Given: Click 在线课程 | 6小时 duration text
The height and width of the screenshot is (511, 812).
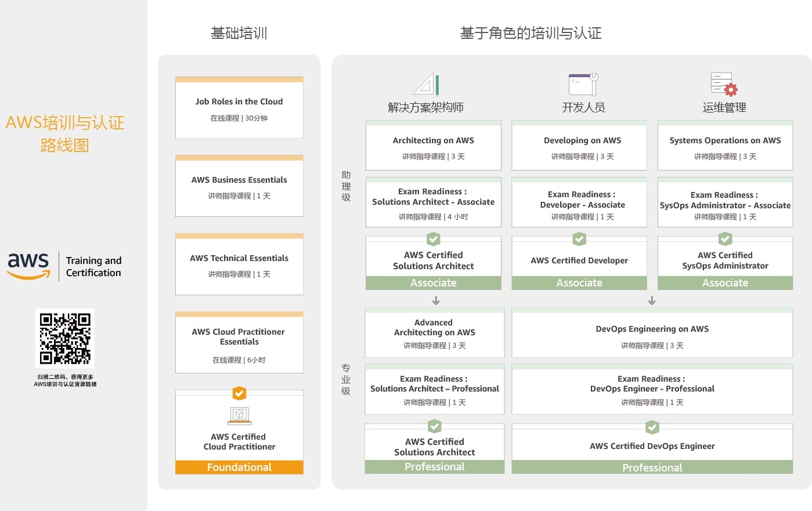Looking at the screenshot, I should coord(239,360).
